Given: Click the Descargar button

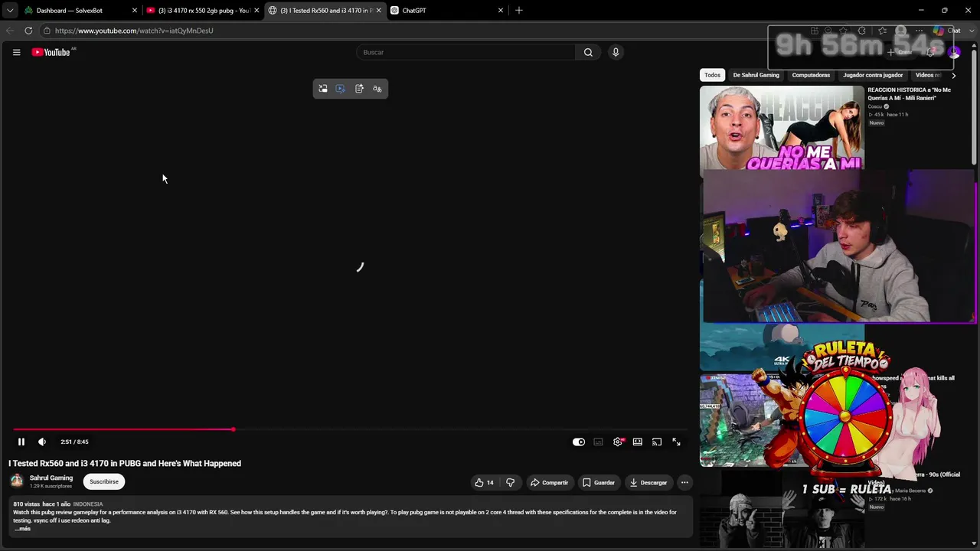Looking at the screenshot, I should point(648,482).
